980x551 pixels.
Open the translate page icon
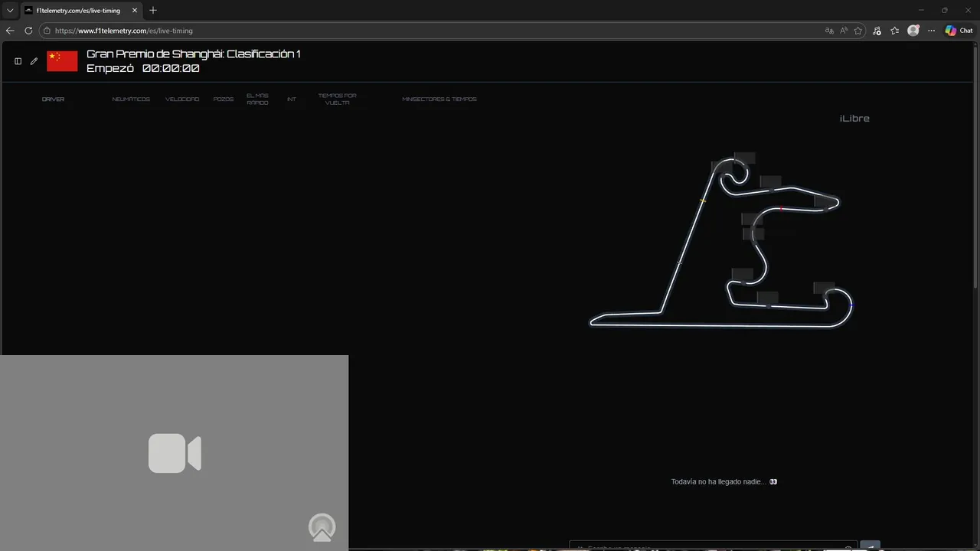click(829, 31)
